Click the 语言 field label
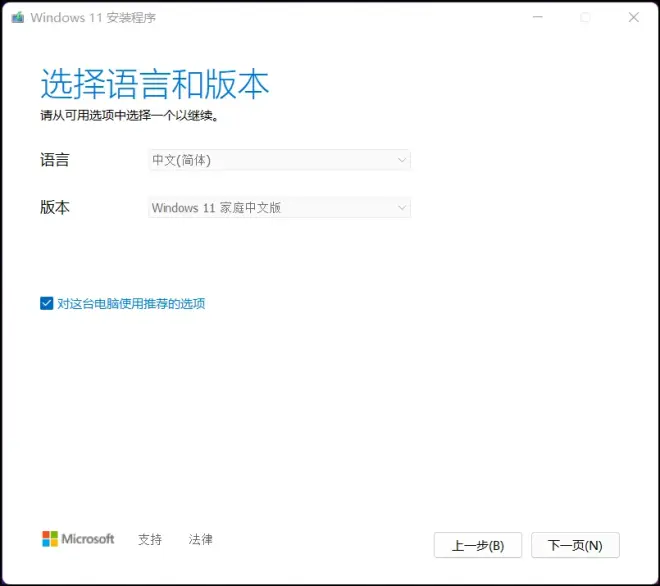660x586 pixels. (55, 160)
